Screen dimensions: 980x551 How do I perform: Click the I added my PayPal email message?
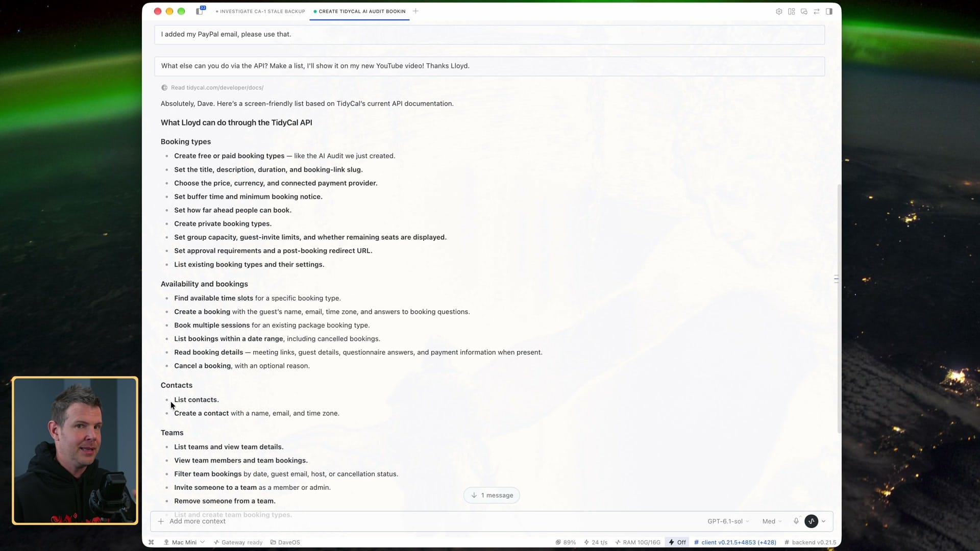tap(489, 35)
